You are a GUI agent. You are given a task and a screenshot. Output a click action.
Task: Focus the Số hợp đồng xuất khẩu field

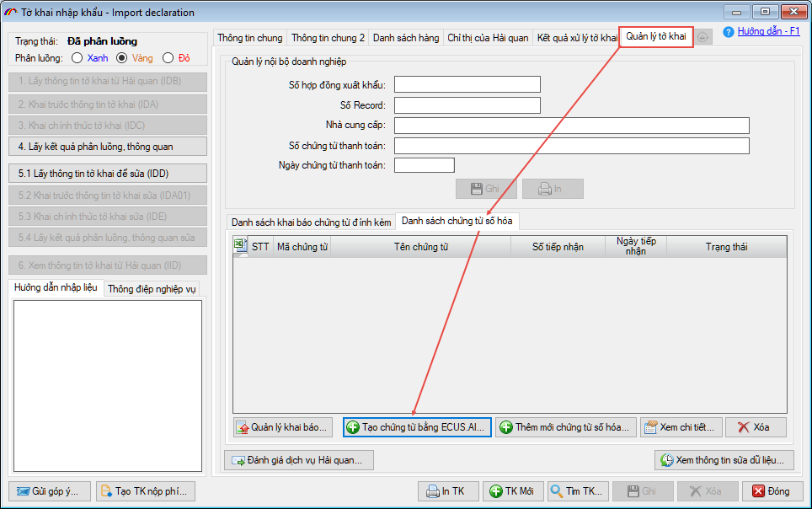click(x=467, y=84)
